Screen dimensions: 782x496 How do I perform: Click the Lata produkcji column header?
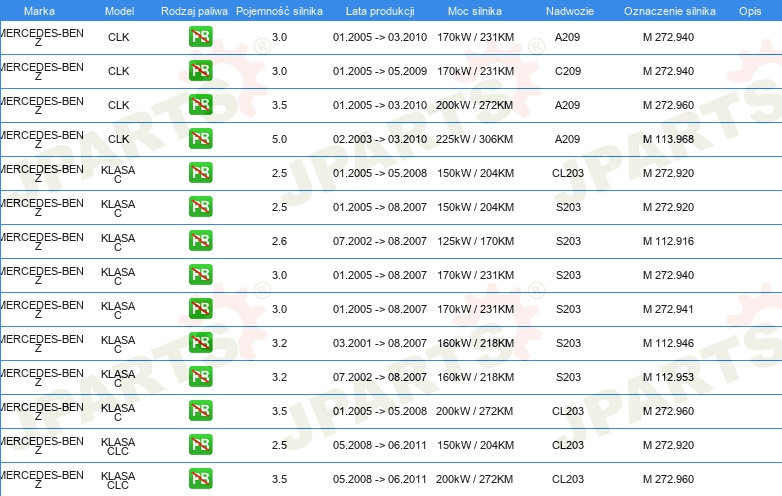coord(380,11)
